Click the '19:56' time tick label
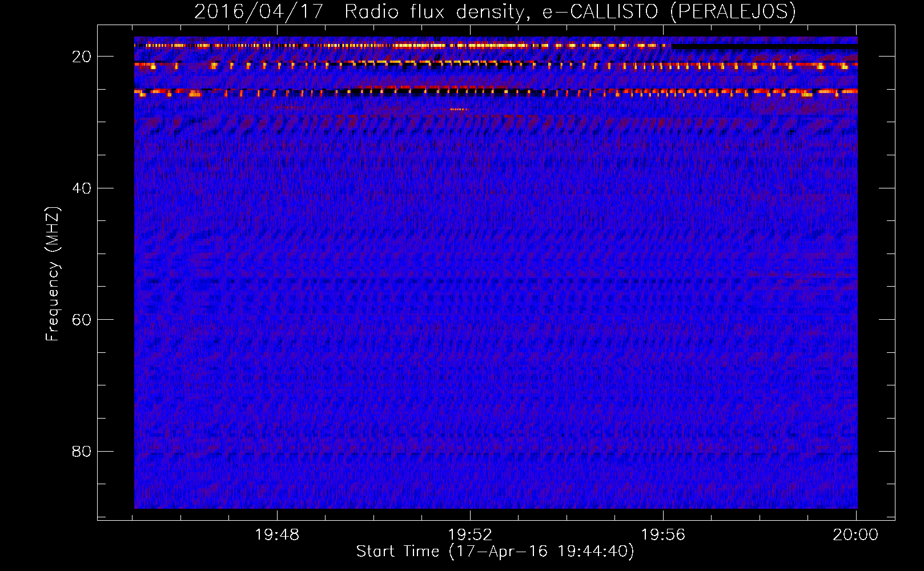The image size is (924, 571). tap(663, 535)
